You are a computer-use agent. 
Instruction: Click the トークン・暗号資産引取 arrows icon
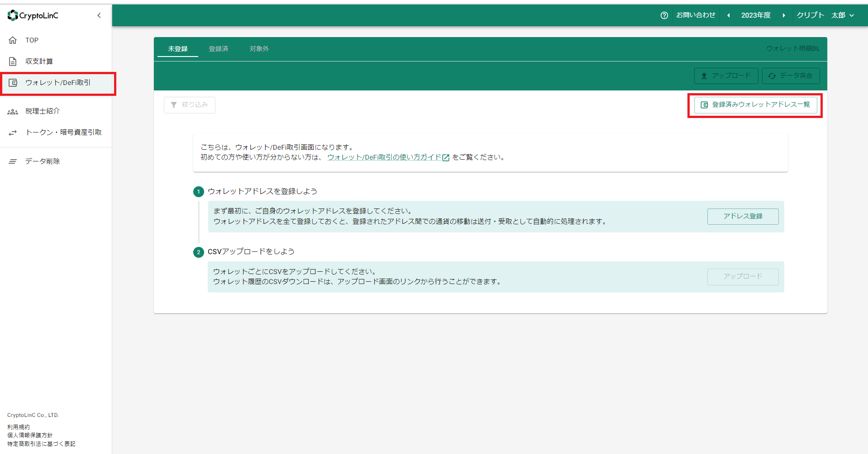(x=13, y=132)
